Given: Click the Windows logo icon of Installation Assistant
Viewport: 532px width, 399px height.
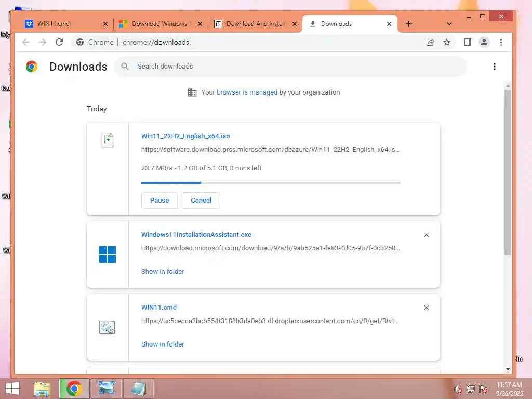Looking at the screenshot, I should click(x=108, y=255).
